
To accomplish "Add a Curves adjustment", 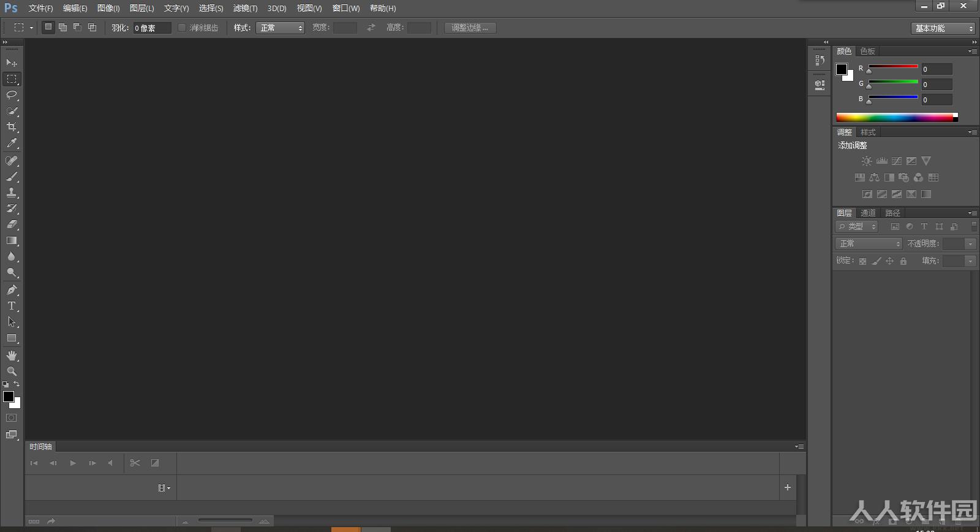I will pyautogui.click(x=897, y=161).
